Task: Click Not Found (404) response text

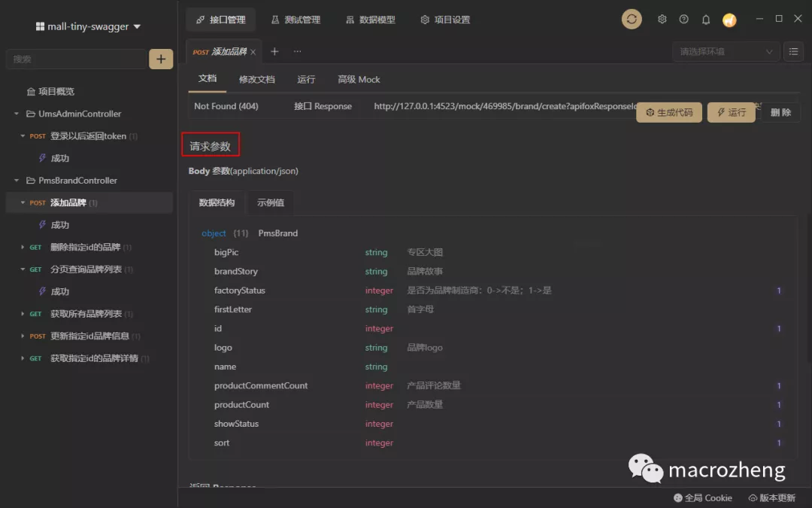Action: pos(226,106)
